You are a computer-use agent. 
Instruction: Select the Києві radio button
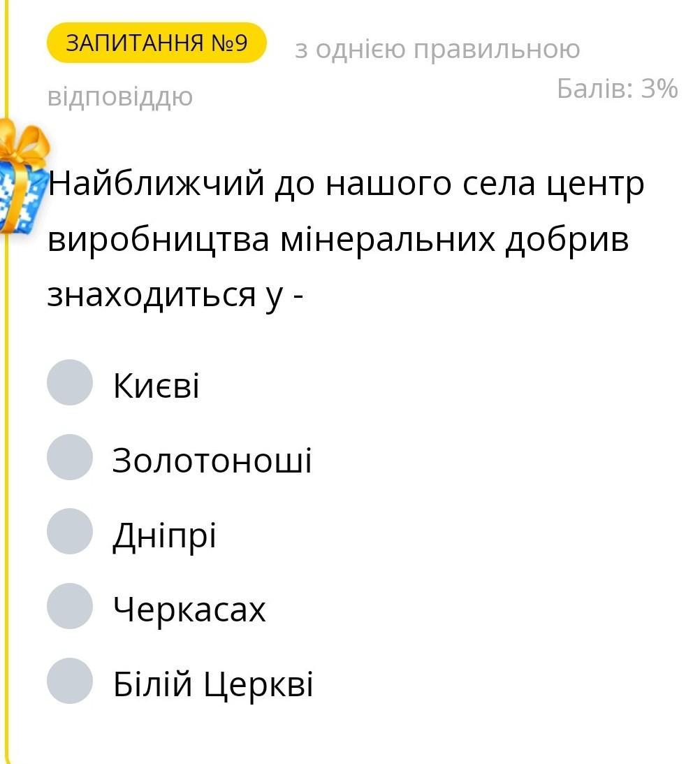pyautogui.click(x=70, y=382)
